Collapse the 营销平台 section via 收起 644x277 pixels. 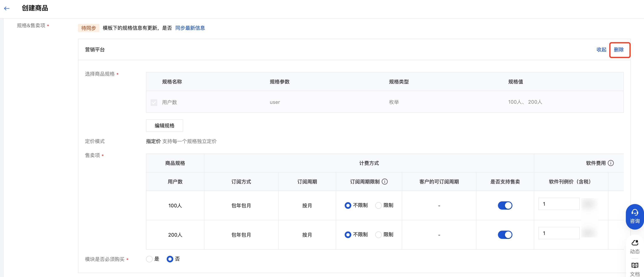[x=601, y=49]
